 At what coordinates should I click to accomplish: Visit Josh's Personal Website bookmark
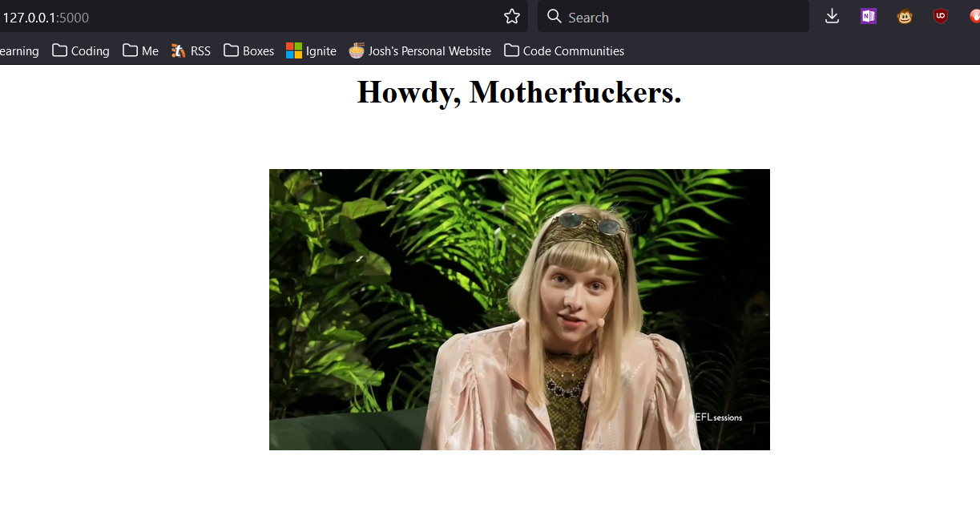[x=429, y=50]
